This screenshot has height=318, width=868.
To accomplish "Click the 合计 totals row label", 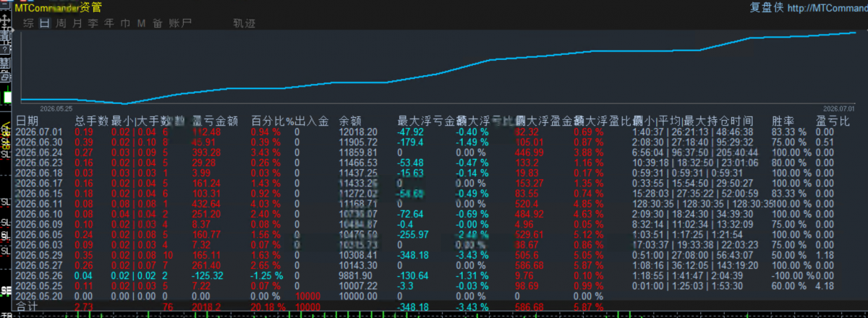I will tap(26, 307).
